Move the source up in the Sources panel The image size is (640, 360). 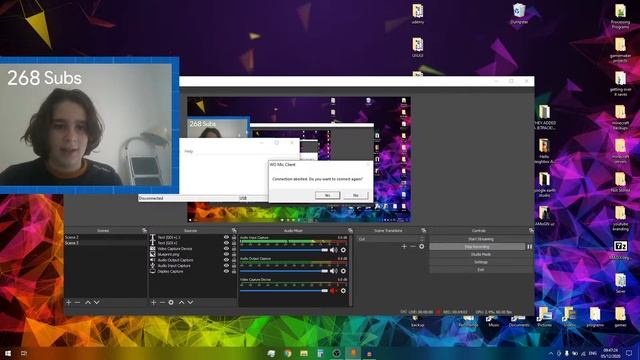tap(181, 302)
